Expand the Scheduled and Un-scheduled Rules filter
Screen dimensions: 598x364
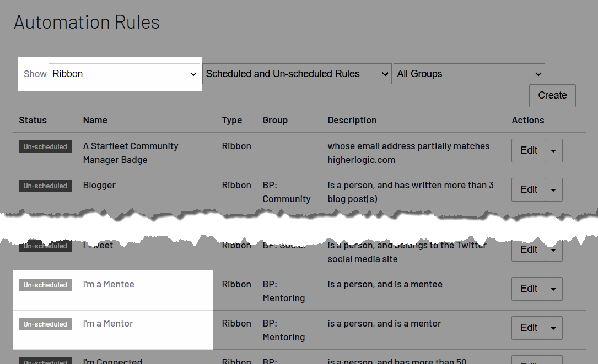point(297,74)
